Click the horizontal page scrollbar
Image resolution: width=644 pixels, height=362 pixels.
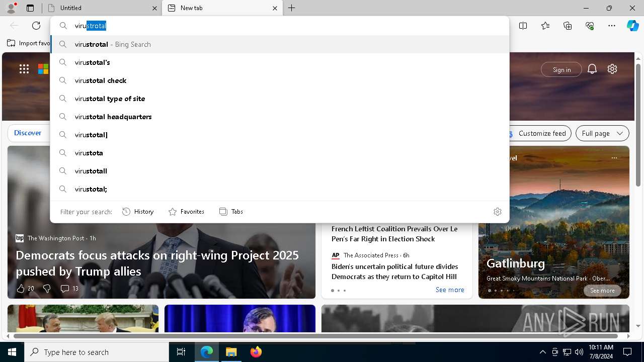(x=315, y=335)
